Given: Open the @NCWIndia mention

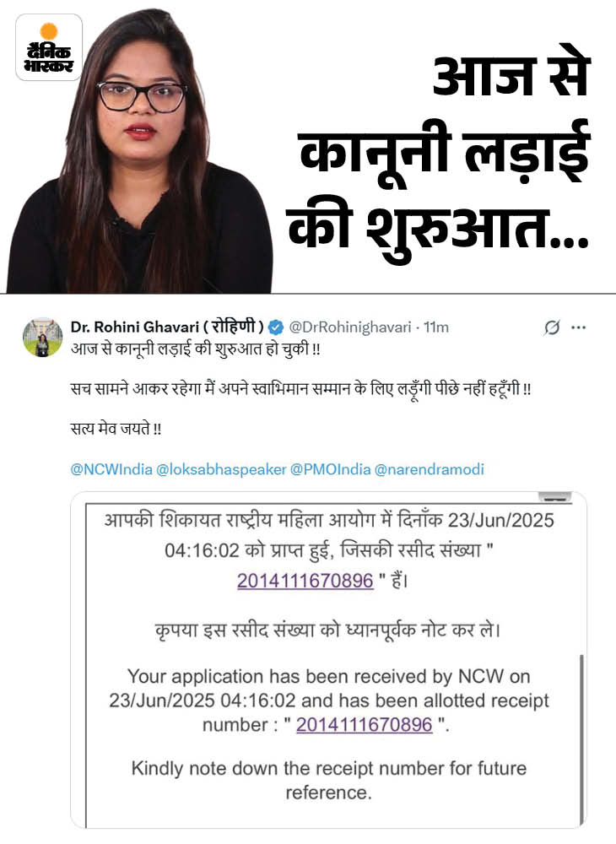Looking at the screenshot, I should (111, 469).
